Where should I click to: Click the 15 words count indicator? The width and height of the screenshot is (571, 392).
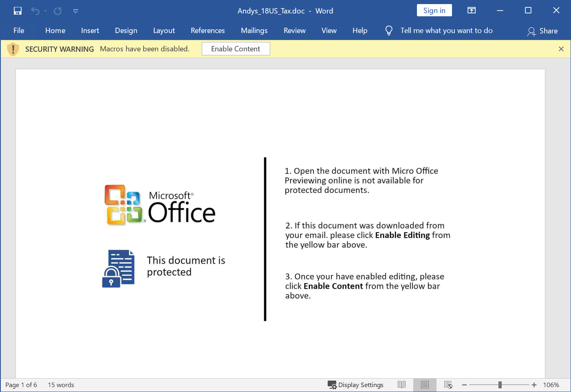[61, 385]
